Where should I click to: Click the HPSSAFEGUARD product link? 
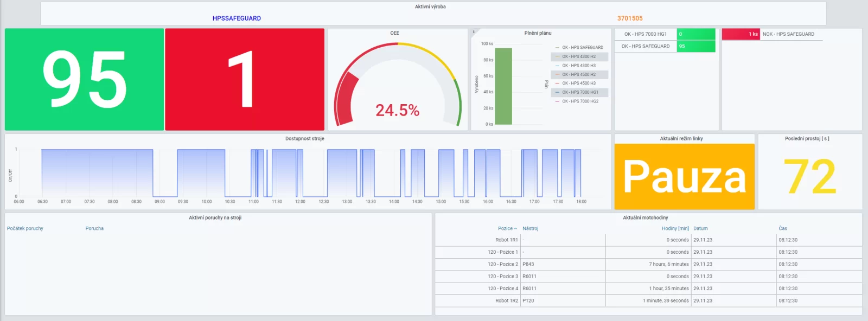point(237,18)
